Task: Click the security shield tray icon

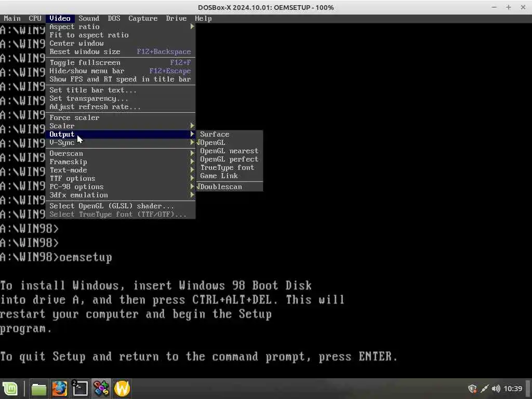Action: coord(472,389)
